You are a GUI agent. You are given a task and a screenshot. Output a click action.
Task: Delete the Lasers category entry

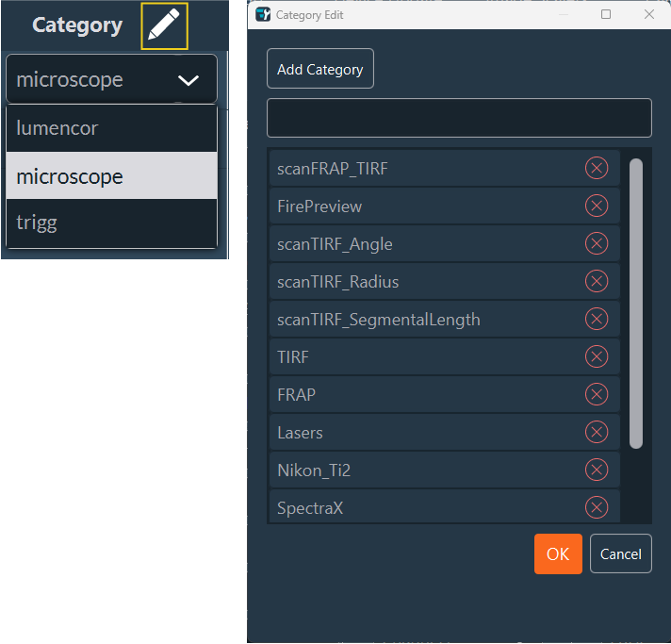tap(597, 432)
